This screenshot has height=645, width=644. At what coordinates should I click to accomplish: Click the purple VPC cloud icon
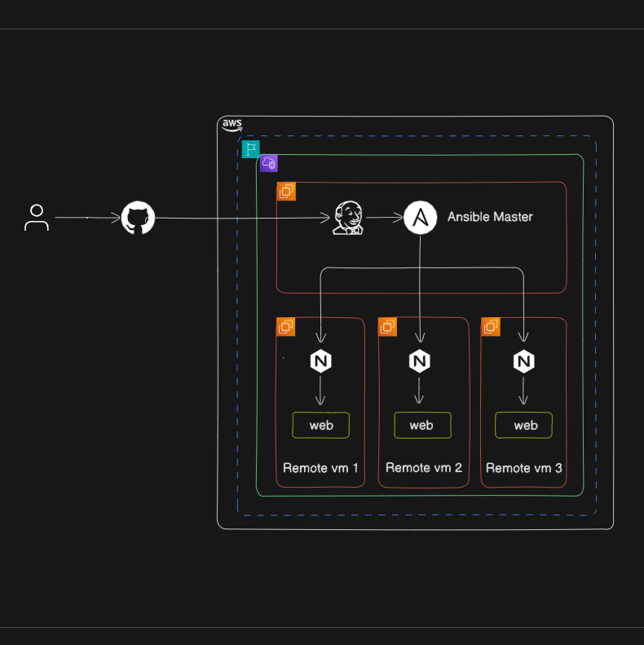click(x=269, y=163)
